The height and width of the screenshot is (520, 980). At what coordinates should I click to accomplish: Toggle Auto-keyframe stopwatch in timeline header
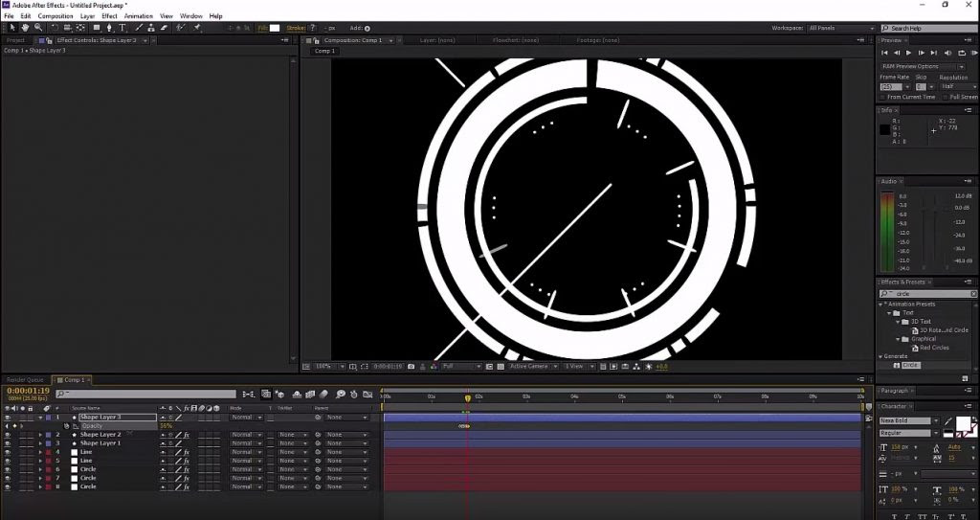click(x=354, y=395)
